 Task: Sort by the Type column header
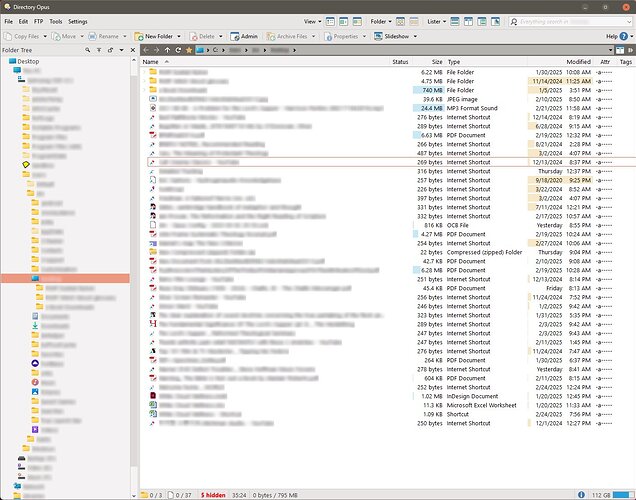click(453, 62)
